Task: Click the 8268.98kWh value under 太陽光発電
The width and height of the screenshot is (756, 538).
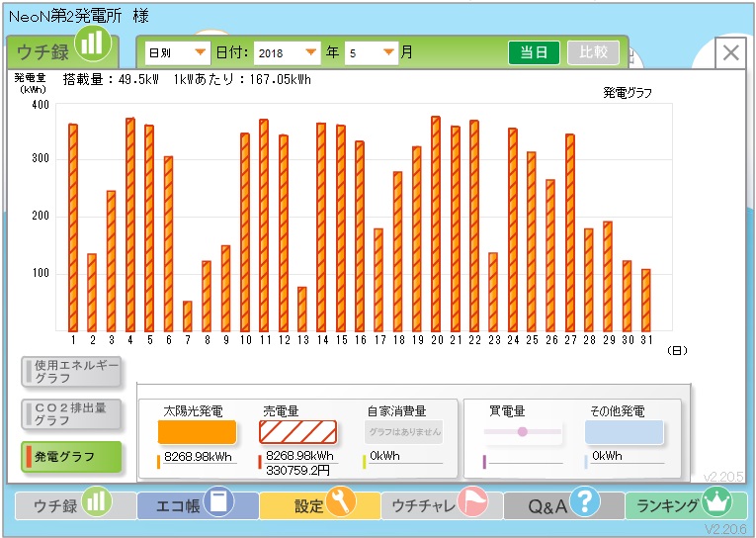Action: [198, 457]
